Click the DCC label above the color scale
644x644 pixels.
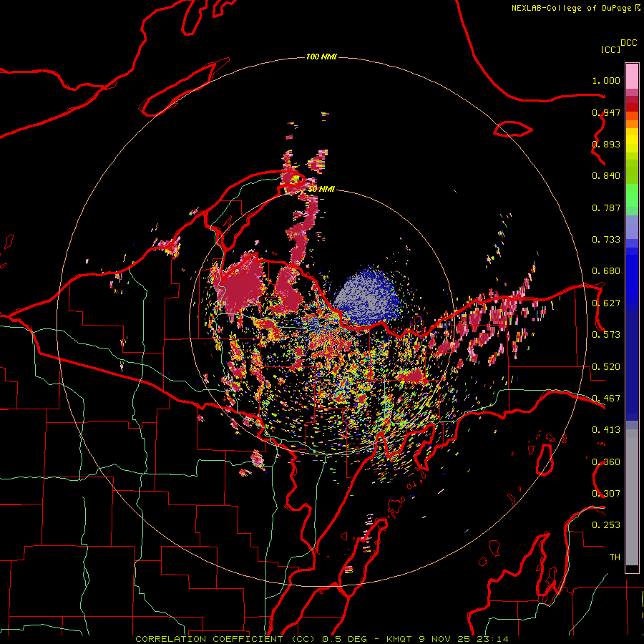[629, 43]
